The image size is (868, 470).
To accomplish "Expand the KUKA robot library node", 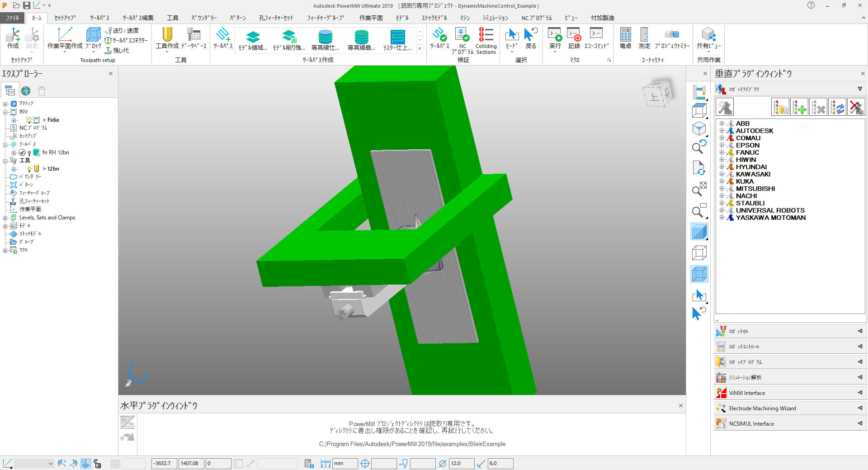I will [x=722, y=181].
